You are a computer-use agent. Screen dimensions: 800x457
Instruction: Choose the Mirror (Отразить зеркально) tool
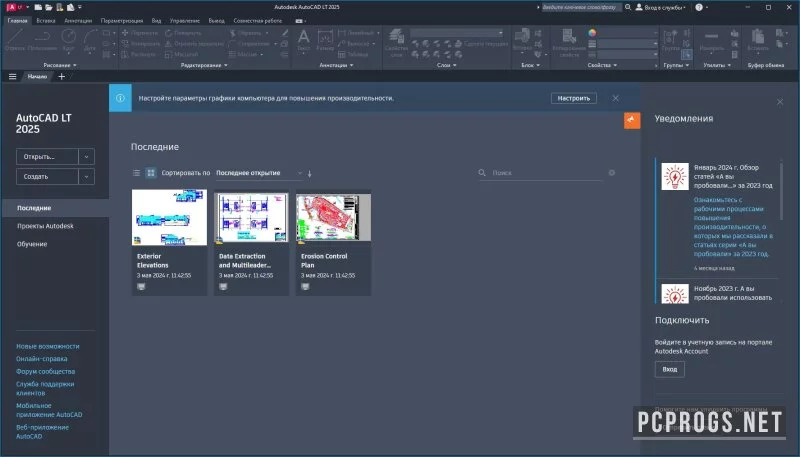pos(194,43)
